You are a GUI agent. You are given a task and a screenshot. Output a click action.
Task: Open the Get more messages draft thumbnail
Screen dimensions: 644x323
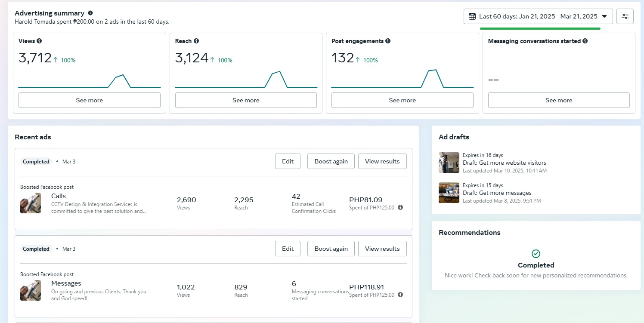pyautogui.click(x=449, y=193)
